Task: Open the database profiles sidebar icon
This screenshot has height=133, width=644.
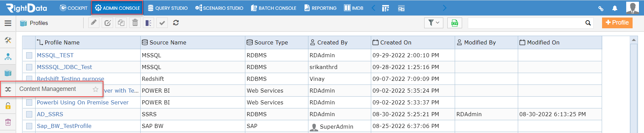Action: click(x=8, y=73)
